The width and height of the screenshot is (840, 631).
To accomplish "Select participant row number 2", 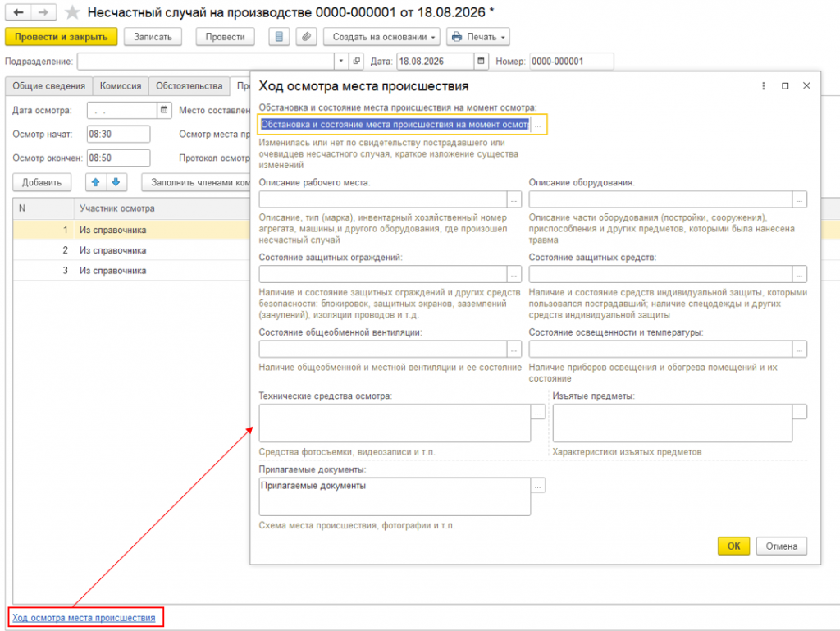I will pyautogui.click(x=132, y=250).
